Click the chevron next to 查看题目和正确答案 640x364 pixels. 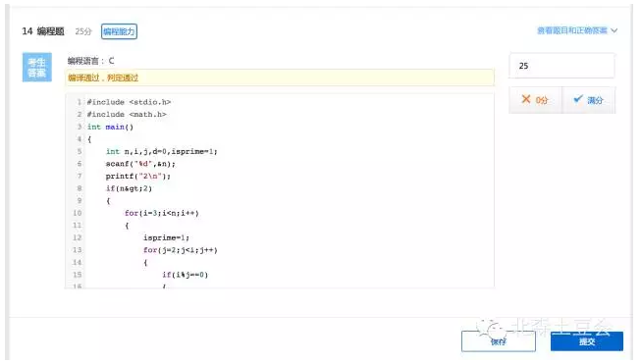click(x=613, y=30)
